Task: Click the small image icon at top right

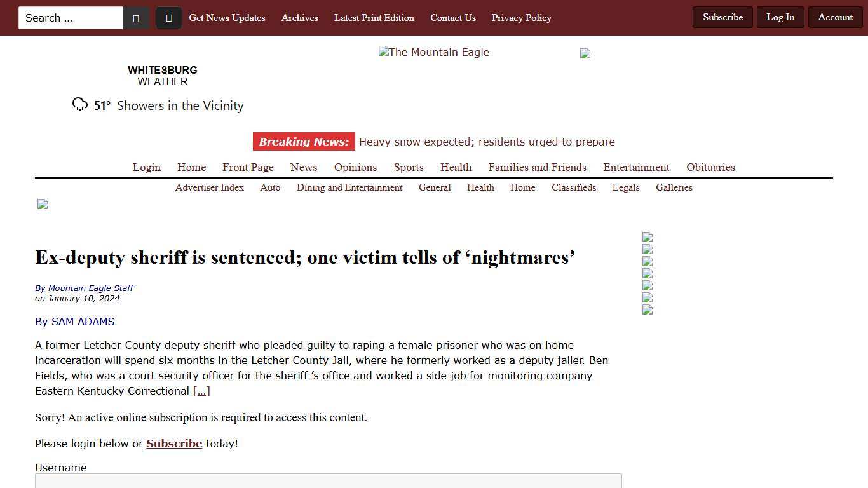Action: [x=585, y=53]
